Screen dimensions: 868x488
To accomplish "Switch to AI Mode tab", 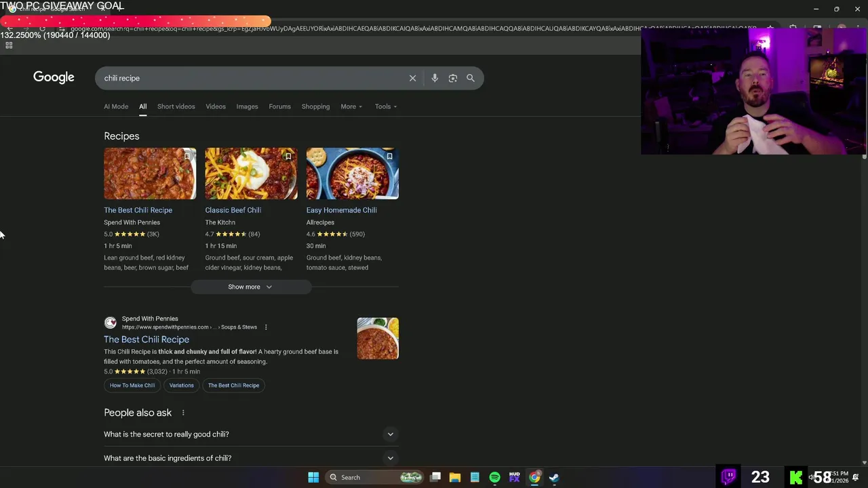I will pyautogui.click(x=116, y=106).
